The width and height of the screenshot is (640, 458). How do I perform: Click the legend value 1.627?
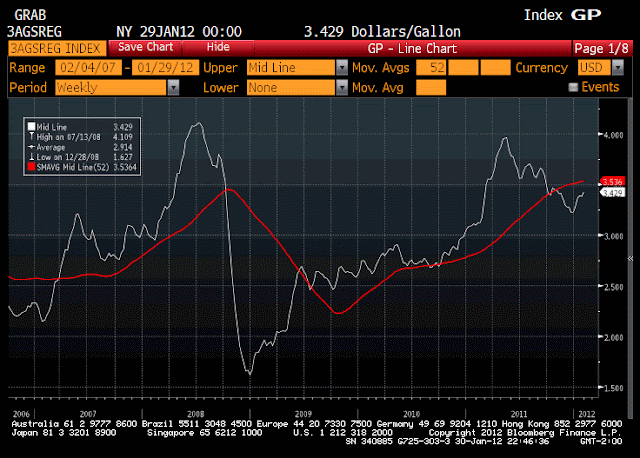point(123,157)
